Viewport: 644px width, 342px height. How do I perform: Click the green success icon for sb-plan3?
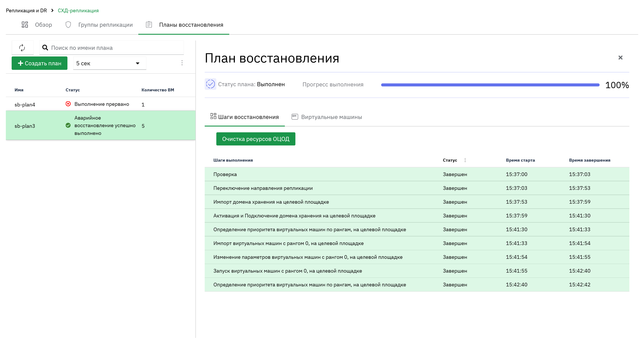click(68, 125)
